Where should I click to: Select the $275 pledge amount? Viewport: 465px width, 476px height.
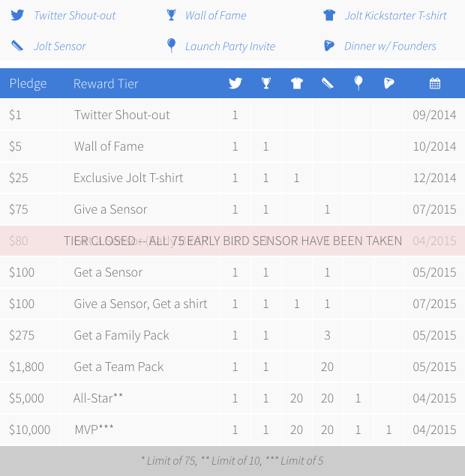22,335
